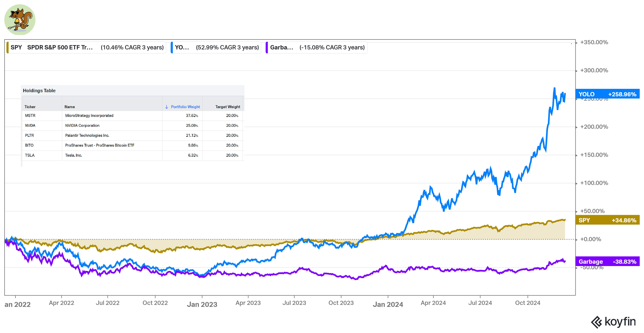The image size is (644, 333).
Task: Click the +300.00% y-axis label
Action: click(x=594, y=70)
